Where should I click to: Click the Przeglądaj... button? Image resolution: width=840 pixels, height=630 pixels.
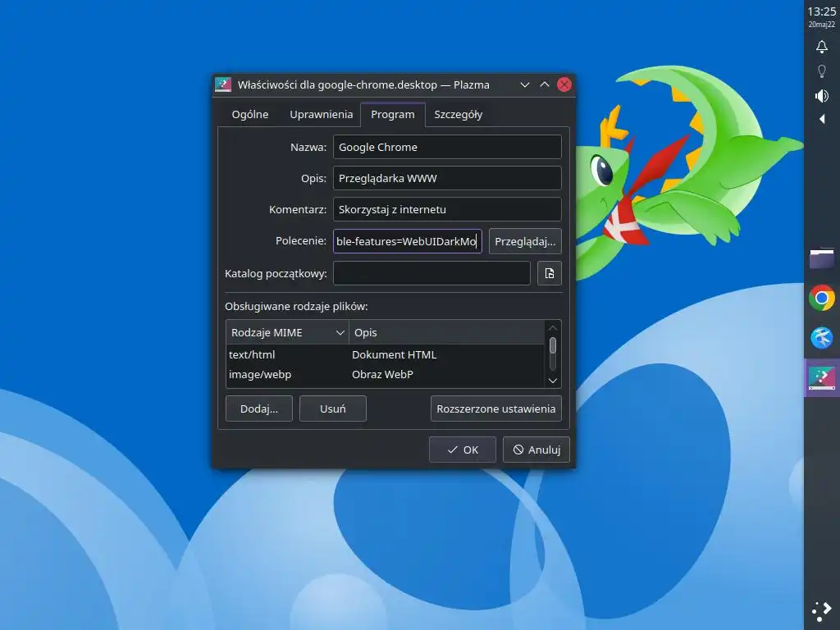click(x=525, y=241)
